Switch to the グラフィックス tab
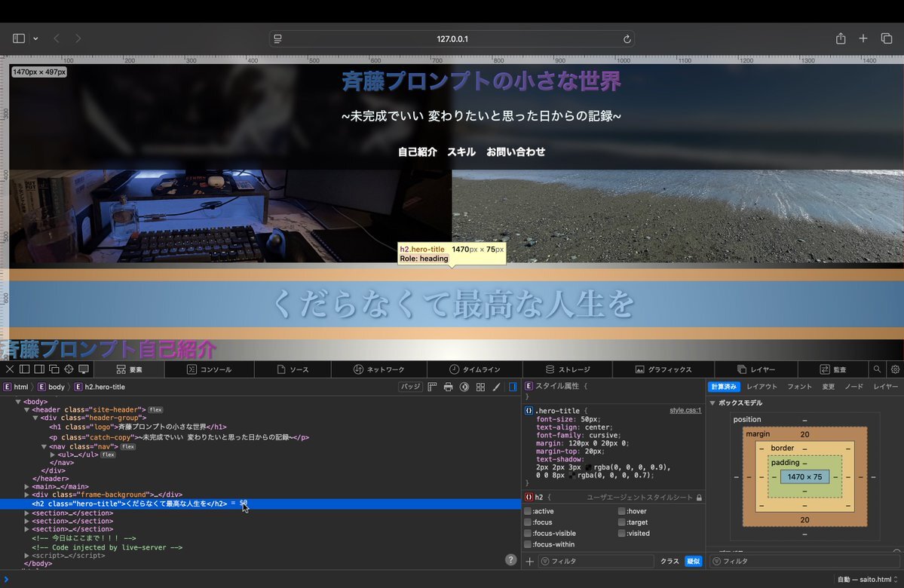 point(663,369)
